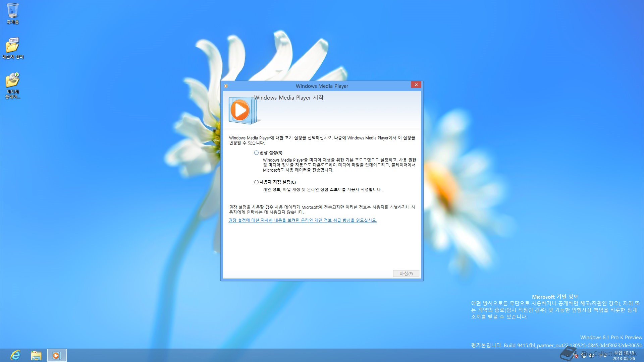Choose the 사용자 지정 설정(C) radio option
Image resolution: width=644 pixels, height=362 pixels.
pos(275,182)
